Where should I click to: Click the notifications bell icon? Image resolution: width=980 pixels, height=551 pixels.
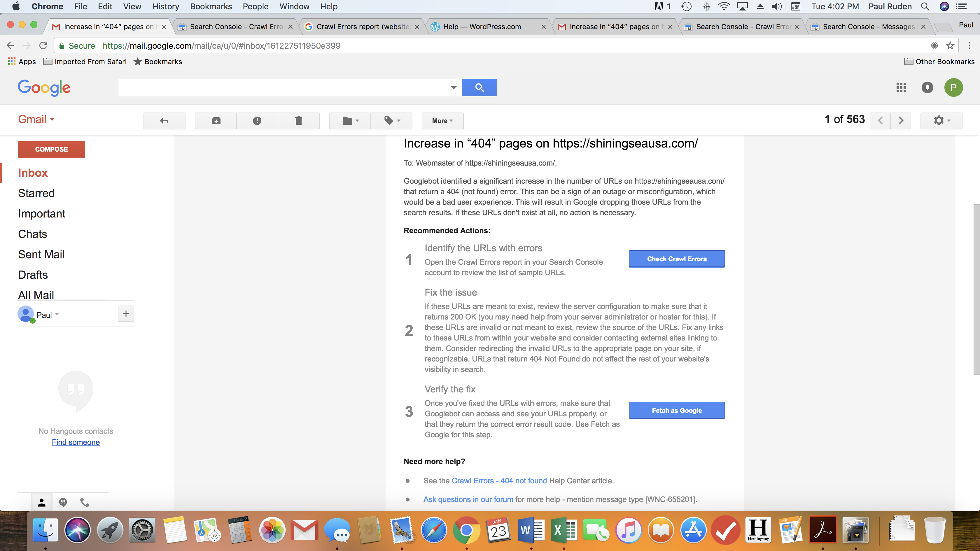click(927, 88)
